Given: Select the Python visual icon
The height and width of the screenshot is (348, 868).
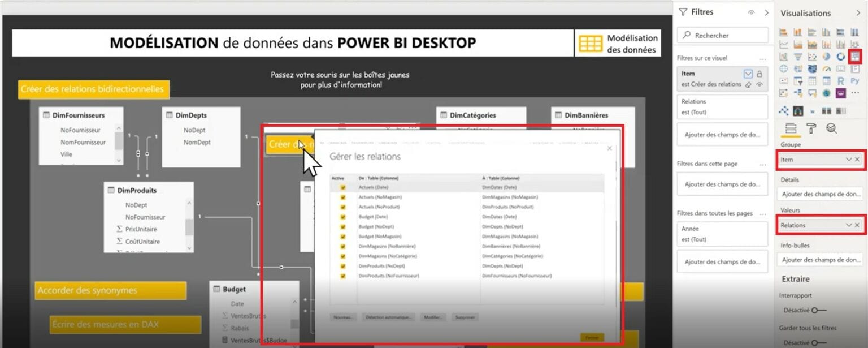Looking at the screenshot, I should point(854,81).
